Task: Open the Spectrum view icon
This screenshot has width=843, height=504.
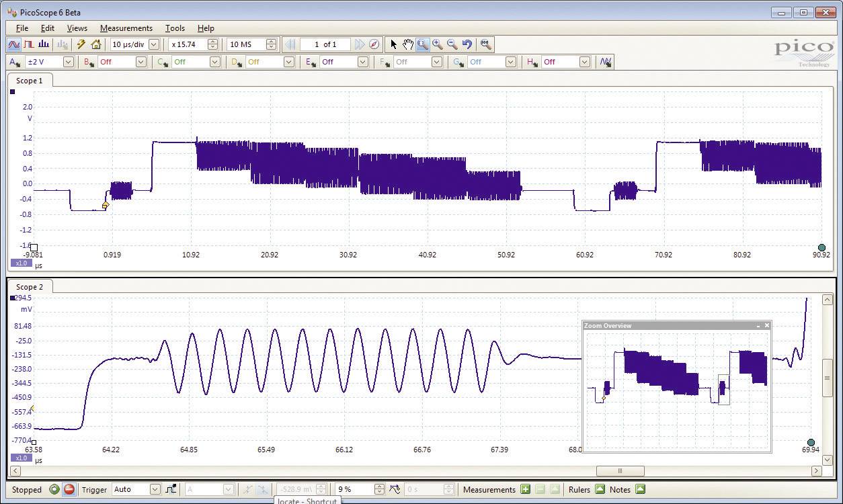Action: coord(44,44)
